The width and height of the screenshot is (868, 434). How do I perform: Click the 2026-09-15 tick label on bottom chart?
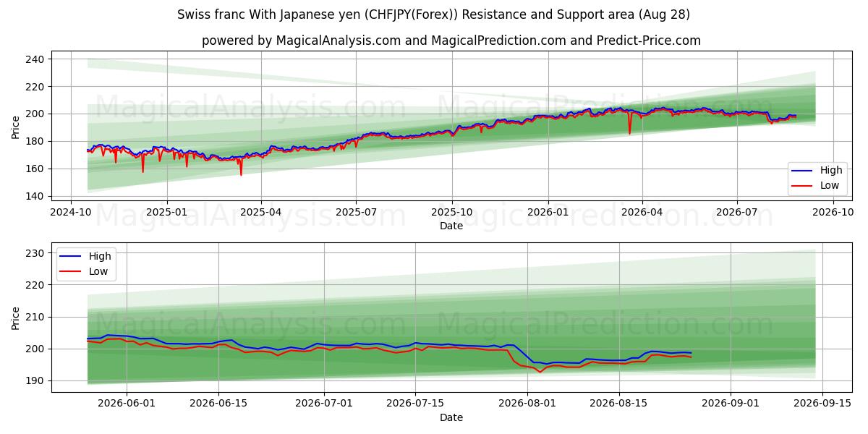(x=823, y=404)
